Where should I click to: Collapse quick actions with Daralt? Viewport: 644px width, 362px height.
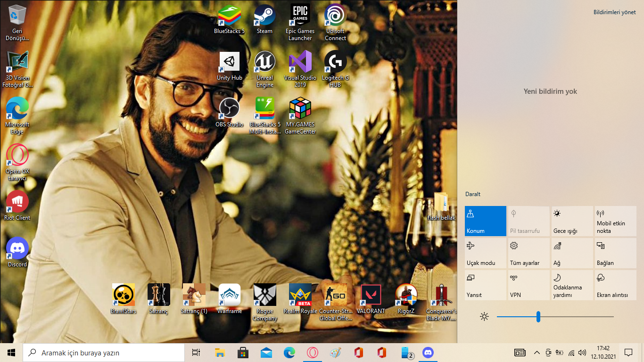click(473, 194)
